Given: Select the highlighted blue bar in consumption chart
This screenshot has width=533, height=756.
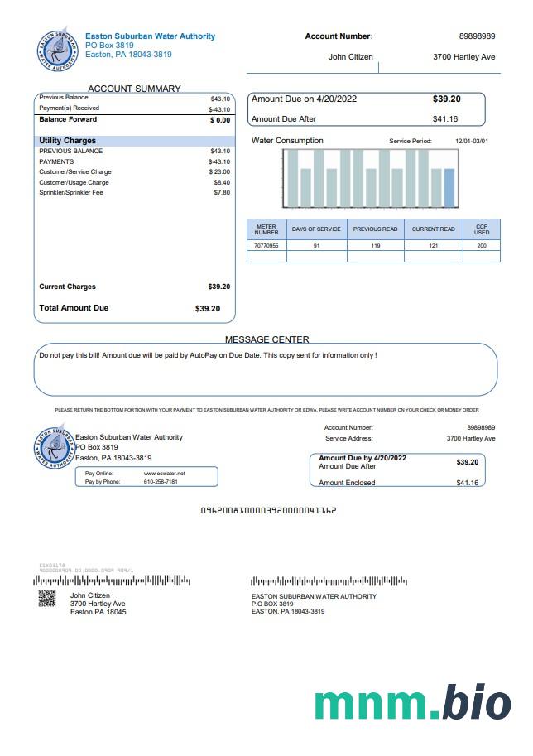Looking at the screenshot, I should pos(449,188).
